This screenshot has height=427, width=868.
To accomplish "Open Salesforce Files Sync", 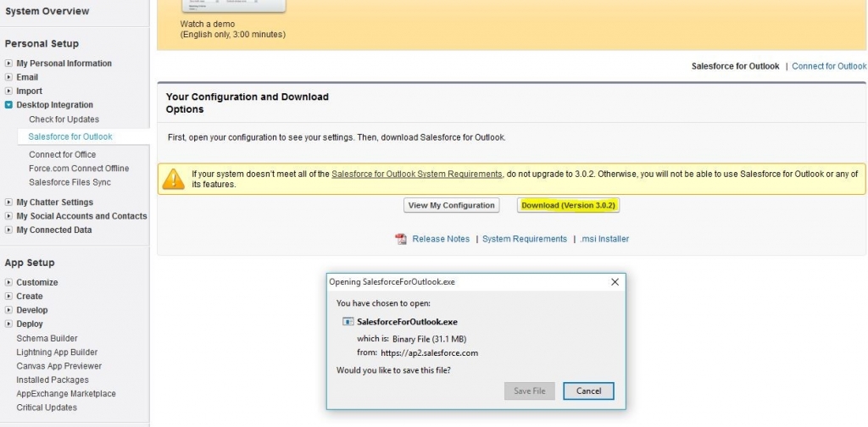I will (x=70, y=182).
